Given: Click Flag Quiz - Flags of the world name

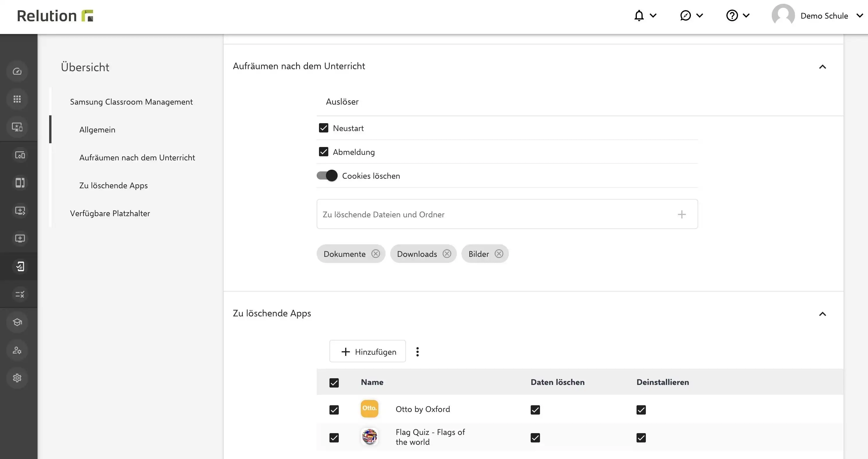Looking at the screenshot, I should point(430,437).
